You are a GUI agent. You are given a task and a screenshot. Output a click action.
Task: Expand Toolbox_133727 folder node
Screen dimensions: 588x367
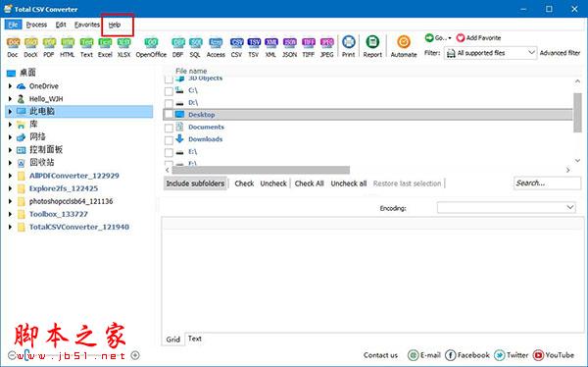[10, 214]
